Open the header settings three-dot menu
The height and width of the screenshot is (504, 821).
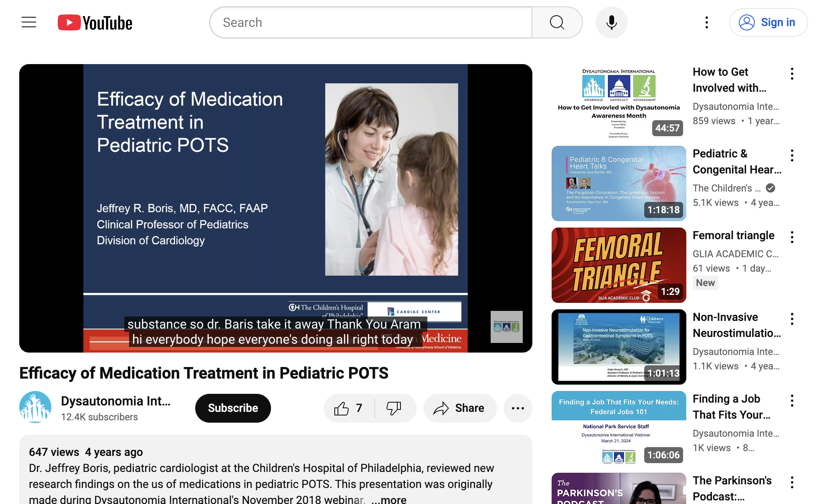click(707, 22)
